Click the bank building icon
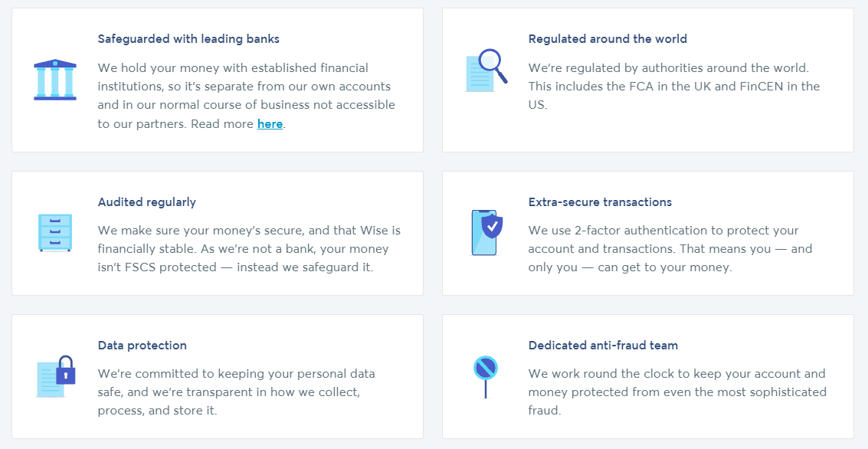 55,80
